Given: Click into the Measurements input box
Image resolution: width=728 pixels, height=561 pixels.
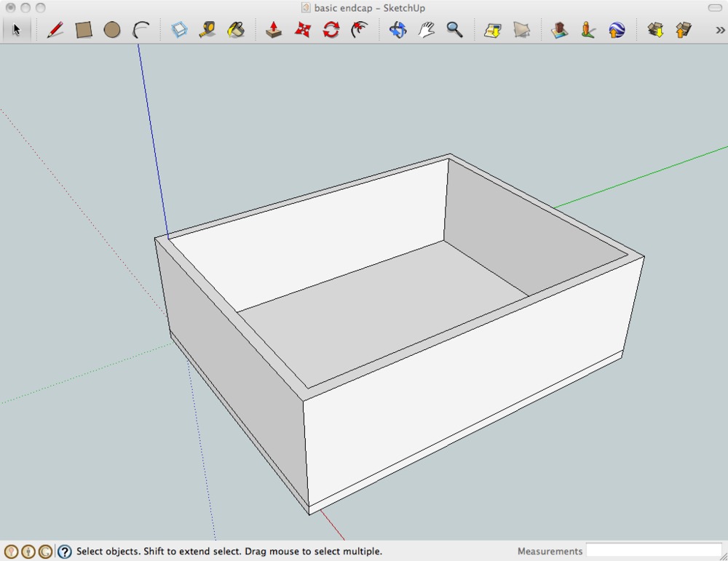Looking at the screenshot, I should tap(653, 551).
